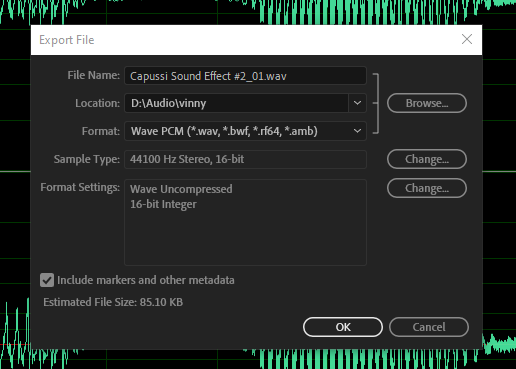Cancel the Export File dialog
This screenshot has width=516, height=369.
coord(429,327)
